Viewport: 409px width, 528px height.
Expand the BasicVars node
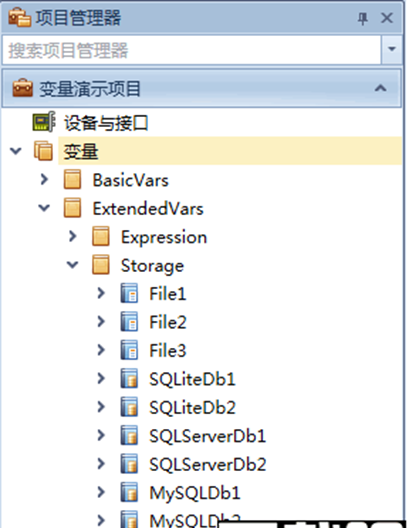coord(44,179)
